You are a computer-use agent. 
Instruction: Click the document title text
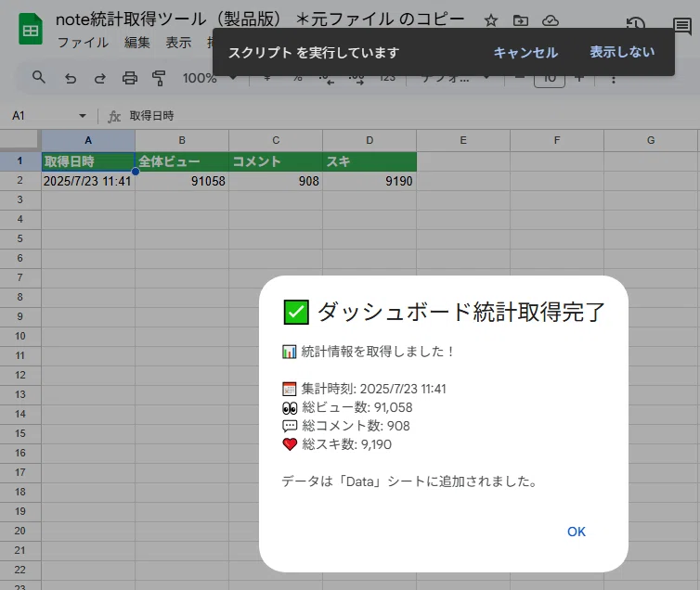coord(260,19)
